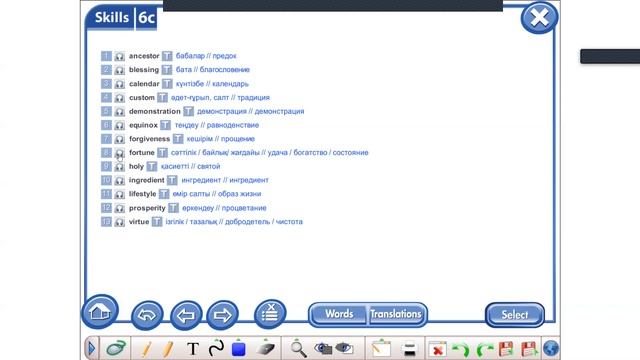Play audio for custom
Screen dimensions: 640x360
pos(119,98)
